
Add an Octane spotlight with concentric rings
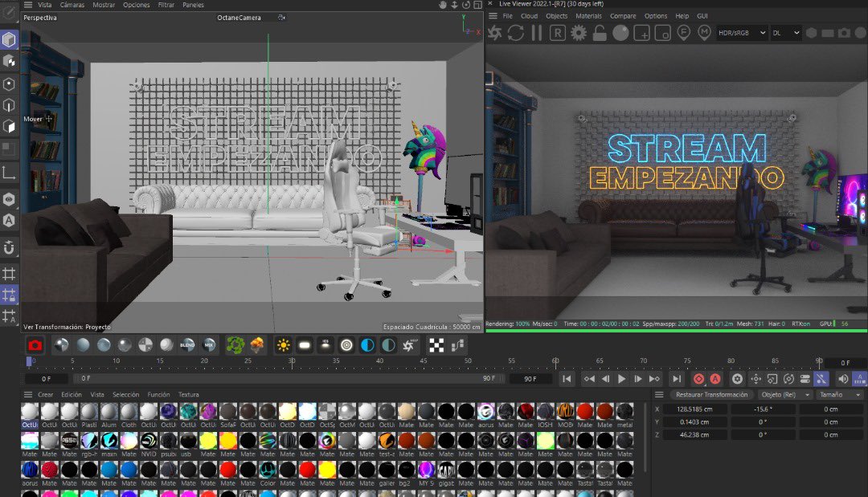346,345
